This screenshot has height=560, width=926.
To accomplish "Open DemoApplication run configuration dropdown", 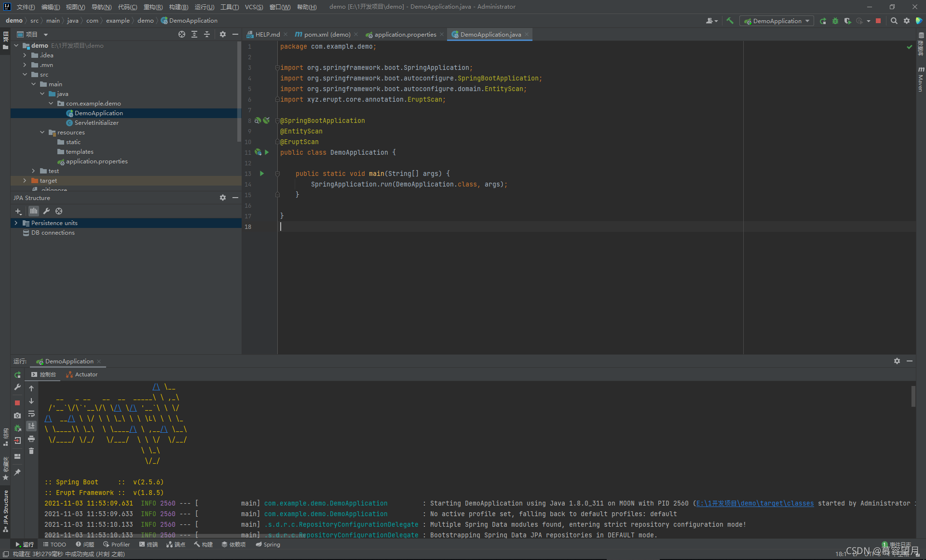I will (x=776, y=21).
